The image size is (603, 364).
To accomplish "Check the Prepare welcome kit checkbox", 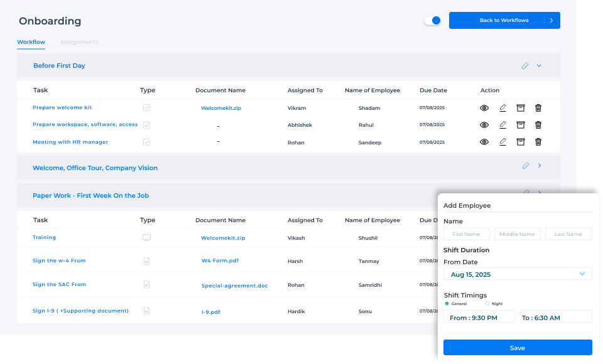I will 146,107.
